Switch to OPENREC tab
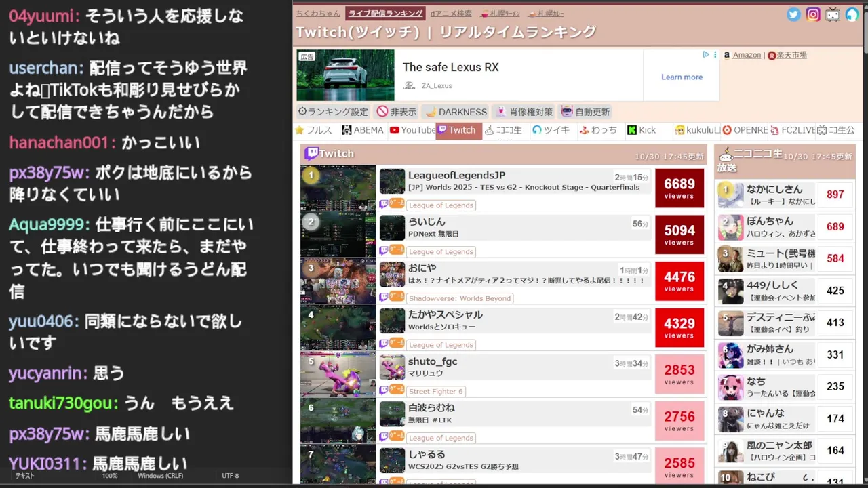 pos(745,130)
